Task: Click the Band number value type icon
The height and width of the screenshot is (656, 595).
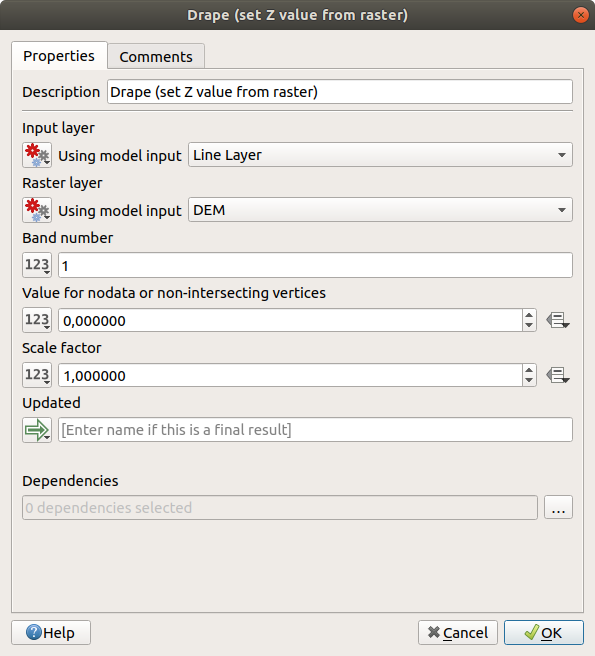Action: 37,265
